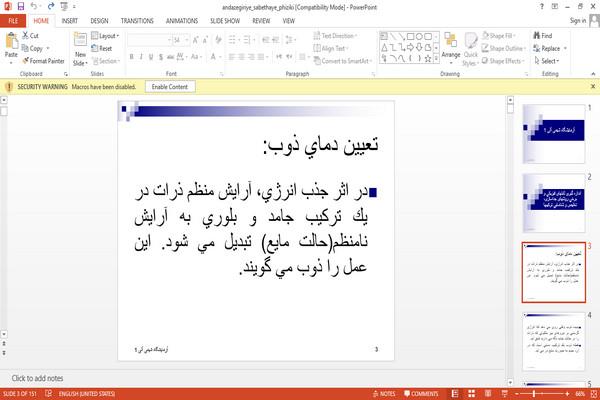Open Shape Outline dropdown

tap(504, 48)
